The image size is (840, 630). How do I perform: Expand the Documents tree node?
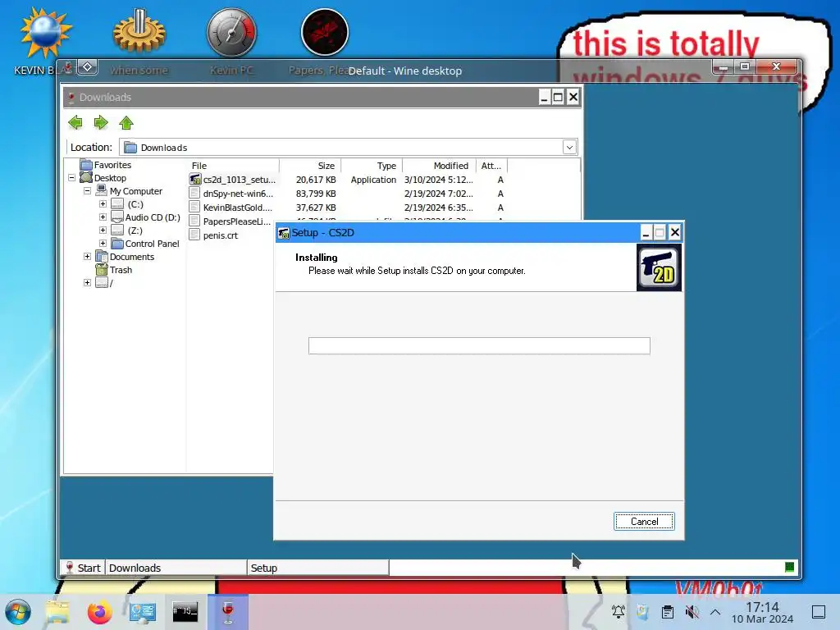pos(87,257)
